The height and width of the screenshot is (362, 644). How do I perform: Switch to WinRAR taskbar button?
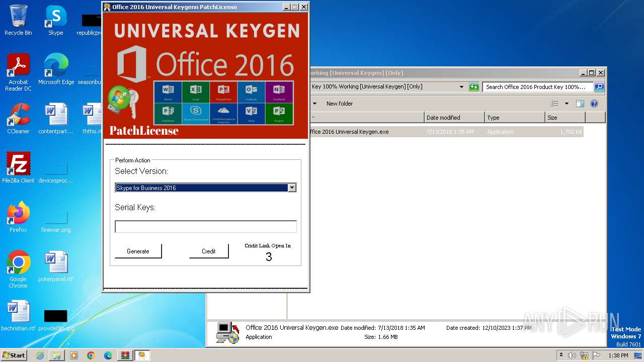pos(125,355)
